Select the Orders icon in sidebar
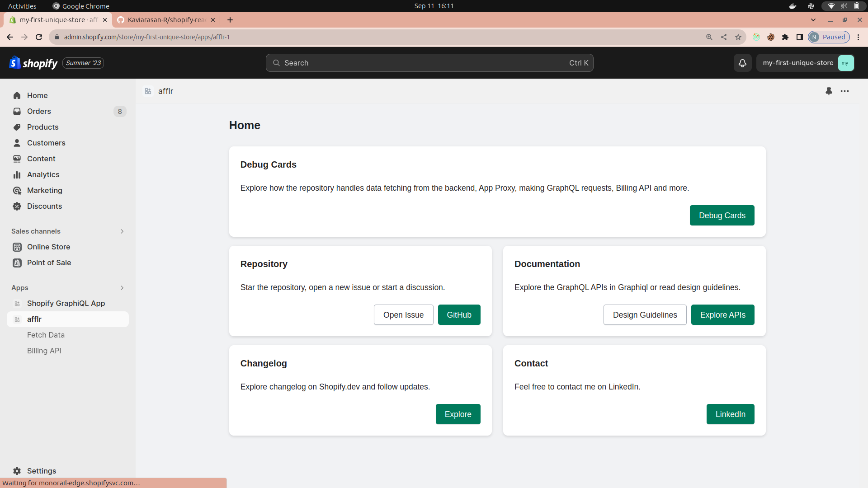 [x=17, y=111]
